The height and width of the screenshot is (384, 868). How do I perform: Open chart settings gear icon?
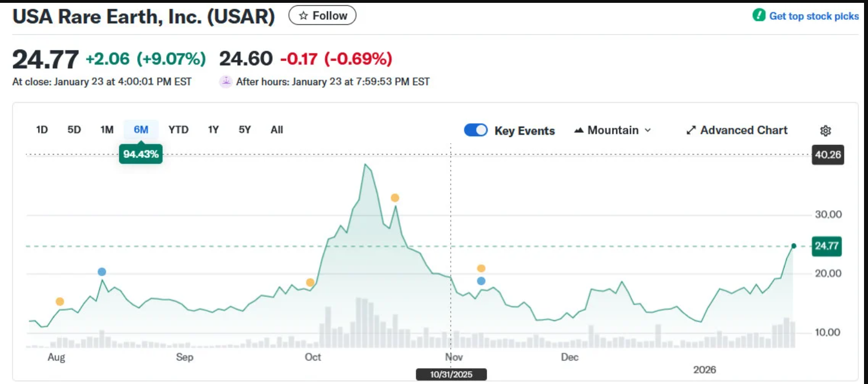[x=825, y=131]
